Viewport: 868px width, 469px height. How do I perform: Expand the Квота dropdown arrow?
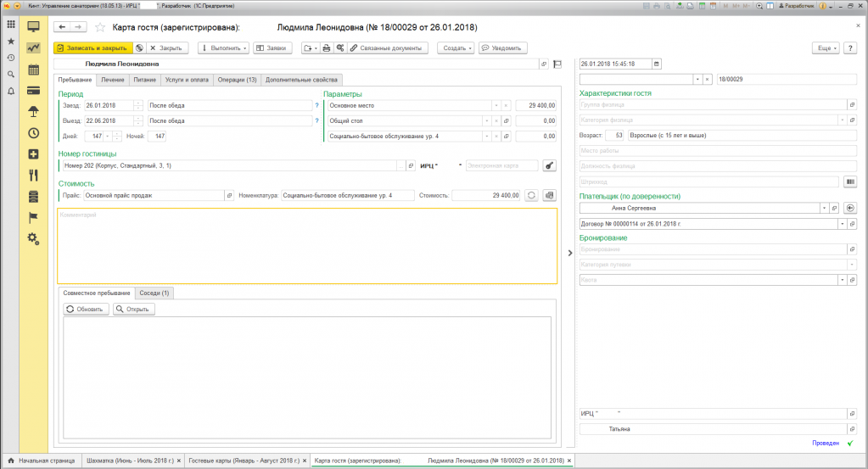pos(843,280)
